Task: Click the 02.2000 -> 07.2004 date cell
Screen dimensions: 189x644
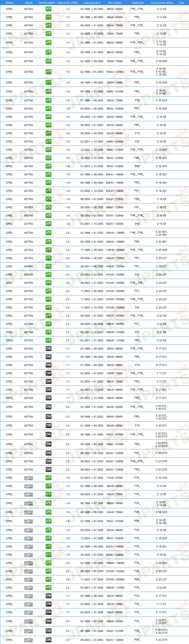Action: point(92,604)
